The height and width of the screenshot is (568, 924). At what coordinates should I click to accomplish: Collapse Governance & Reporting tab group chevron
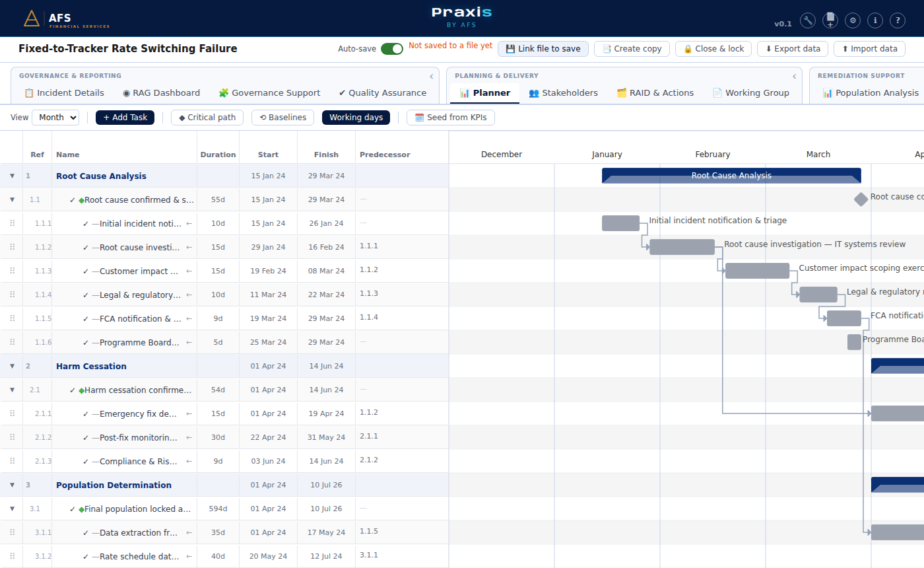click(x=432, y=76)
